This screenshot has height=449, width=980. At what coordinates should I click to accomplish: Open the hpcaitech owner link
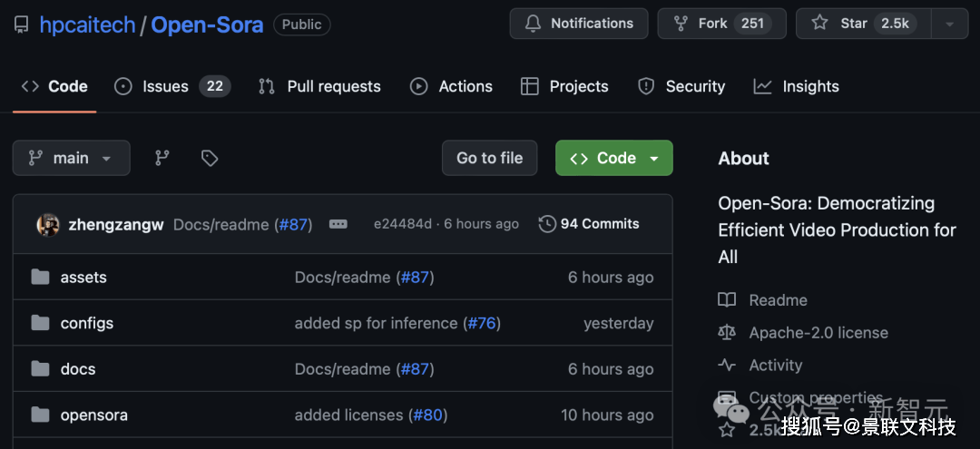pyautogui.click(x=87, y=24)
